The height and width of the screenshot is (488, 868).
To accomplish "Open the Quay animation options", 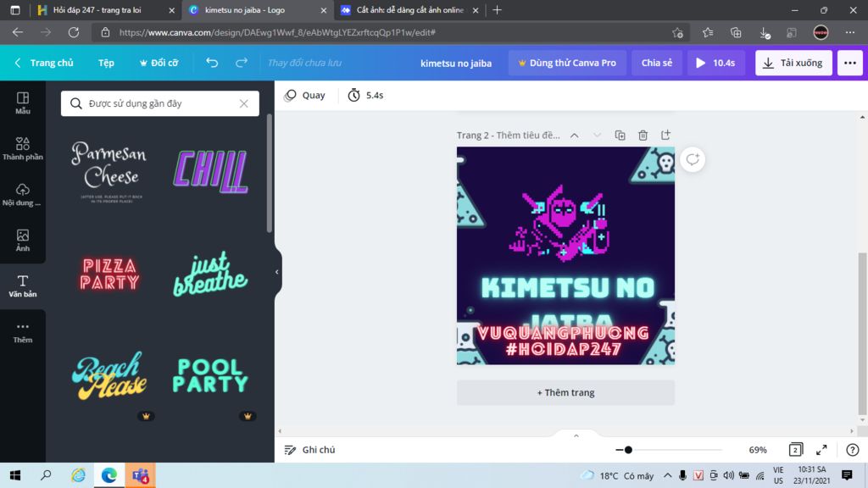I will [304, 95].
